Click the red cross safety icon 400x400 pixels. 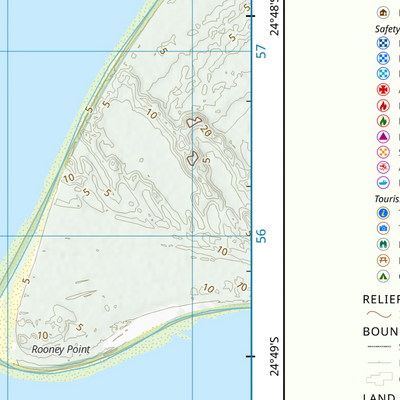click(383, 89)
